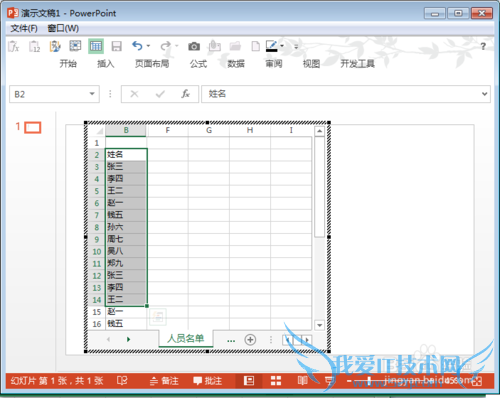
Task: Click the 幻灯片 第1张 status text
Action: tap(57, 380)
